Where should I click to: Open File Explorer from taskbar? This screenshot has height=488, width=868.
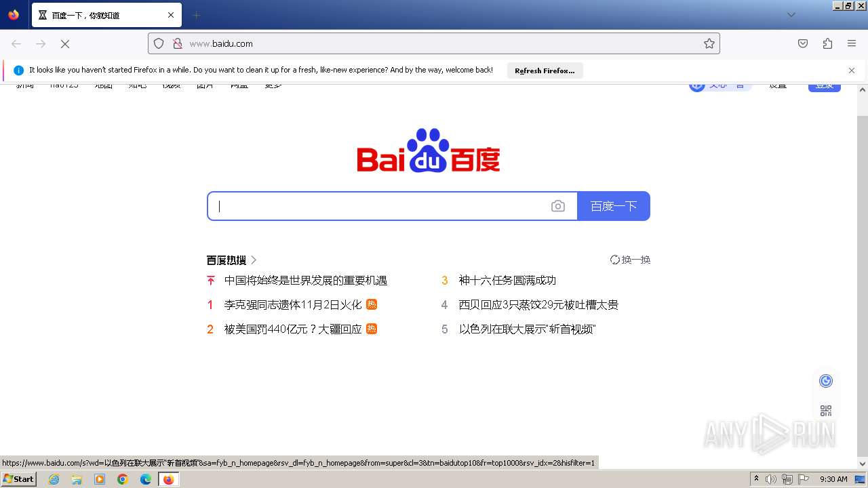point(77,479)
